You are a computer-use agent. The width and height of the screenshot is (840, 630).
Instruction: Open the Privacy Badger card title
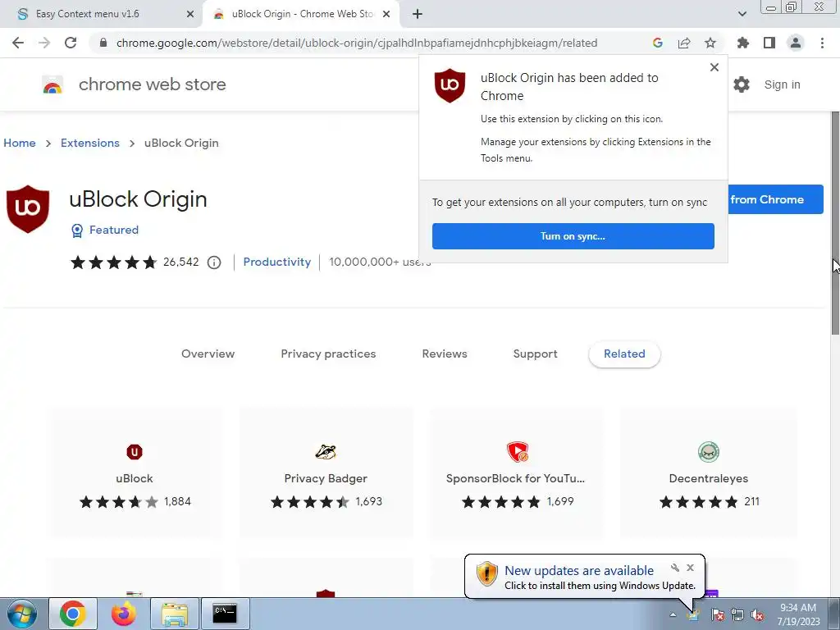(326, 478)
